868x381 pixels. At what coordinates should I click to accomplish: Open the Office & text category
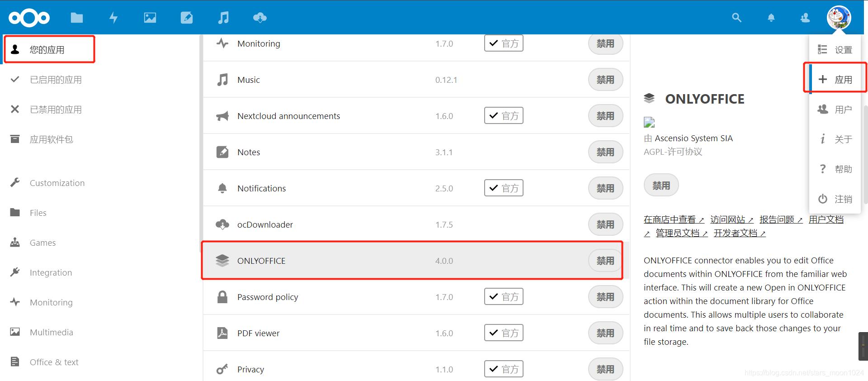[54, 362]
